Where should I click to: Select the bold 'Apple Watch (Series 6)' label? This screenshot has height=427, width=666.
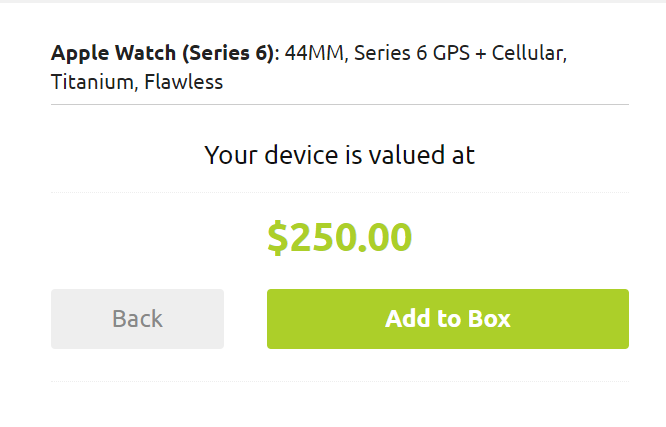[165, 52]
